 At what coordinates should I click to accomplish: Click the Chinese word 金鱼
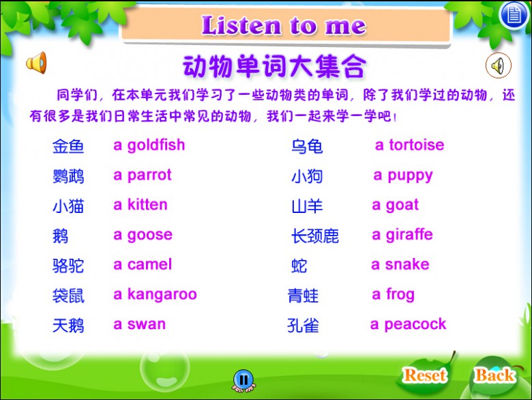(68, 146)
